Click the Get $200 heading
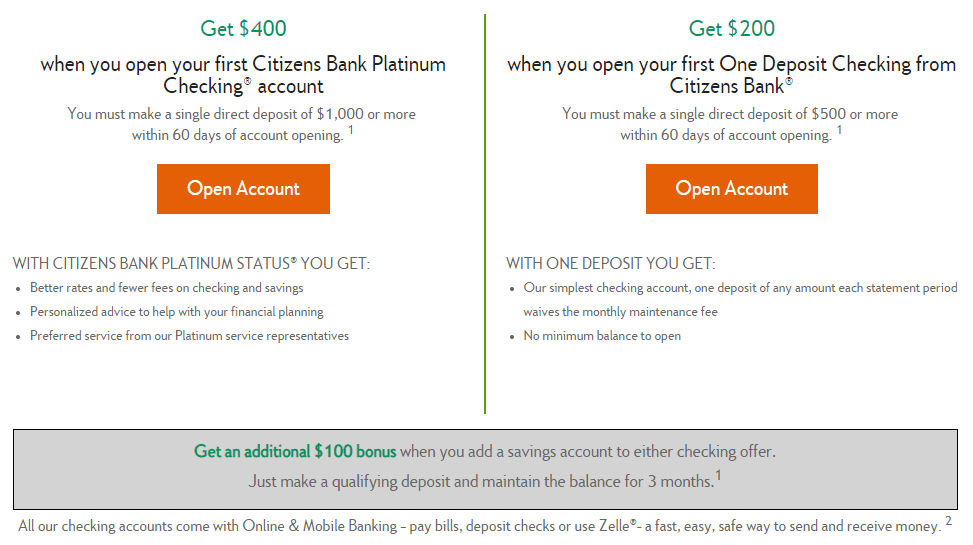973x545 pixels. click(x=732, y=29)
